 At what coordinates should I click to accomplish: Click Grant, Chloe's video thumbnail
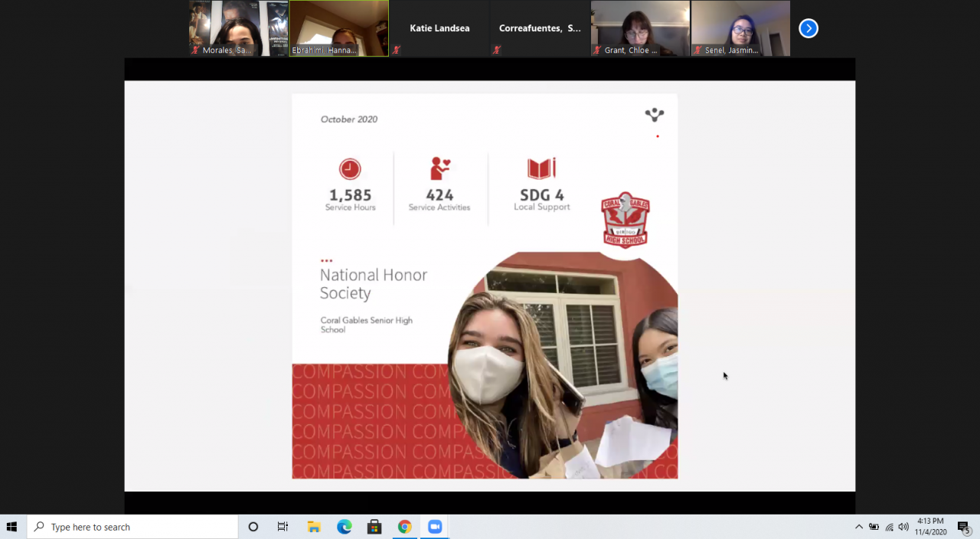[x=640, y=28]
